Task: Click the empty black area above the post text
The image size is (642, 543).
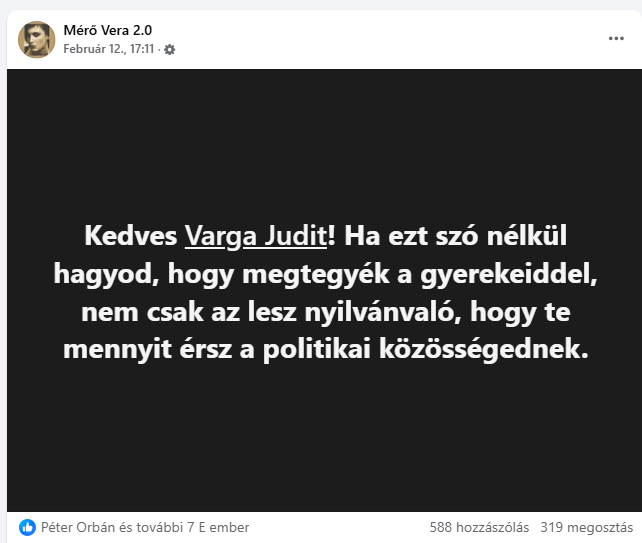Action: [x=324, y=143]
